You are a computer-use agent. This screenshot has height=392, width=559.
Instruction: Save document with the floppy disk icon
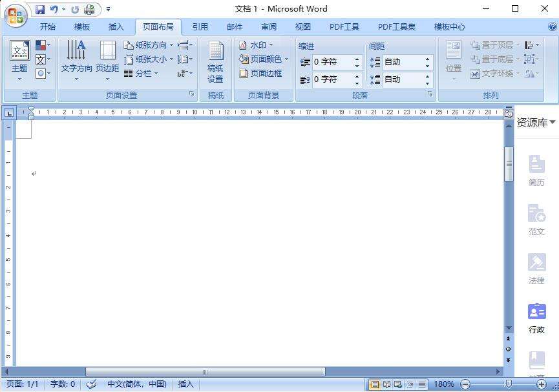pyautogui.click(x=40, y=10)
